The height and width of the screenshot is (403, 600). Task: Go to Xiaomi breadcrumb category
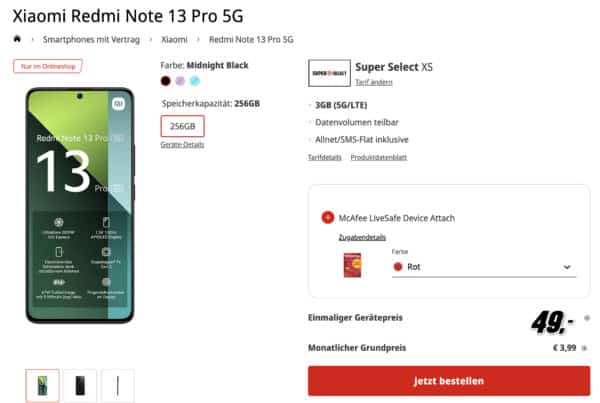[174, 39]
